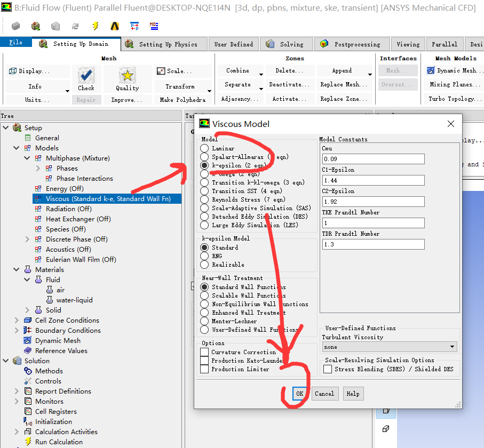Click the Check mesh checkmark icon
484x448 pixels.
[x=86, y=75]
